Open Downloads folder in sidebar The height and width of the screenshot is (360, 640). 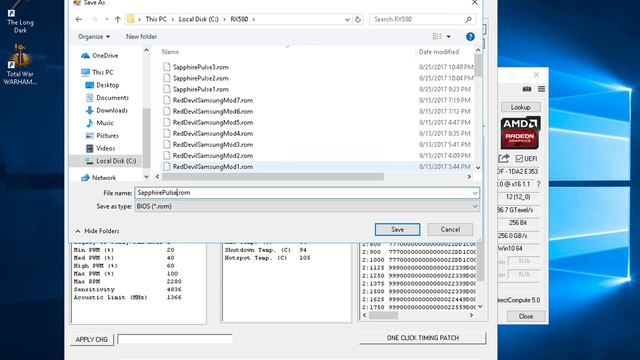pyautogui.click(x=107, y=110)
